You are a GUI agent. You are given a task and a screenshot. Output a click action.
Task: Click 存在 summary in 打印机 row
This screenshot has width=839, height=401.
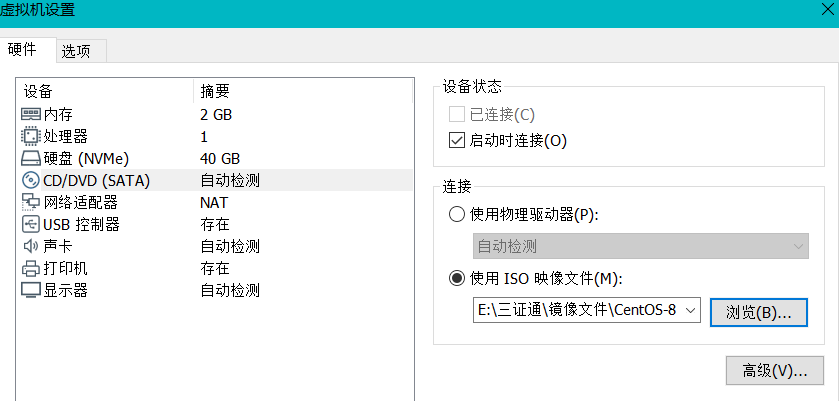pyautogui.click(x=215, y=269)
